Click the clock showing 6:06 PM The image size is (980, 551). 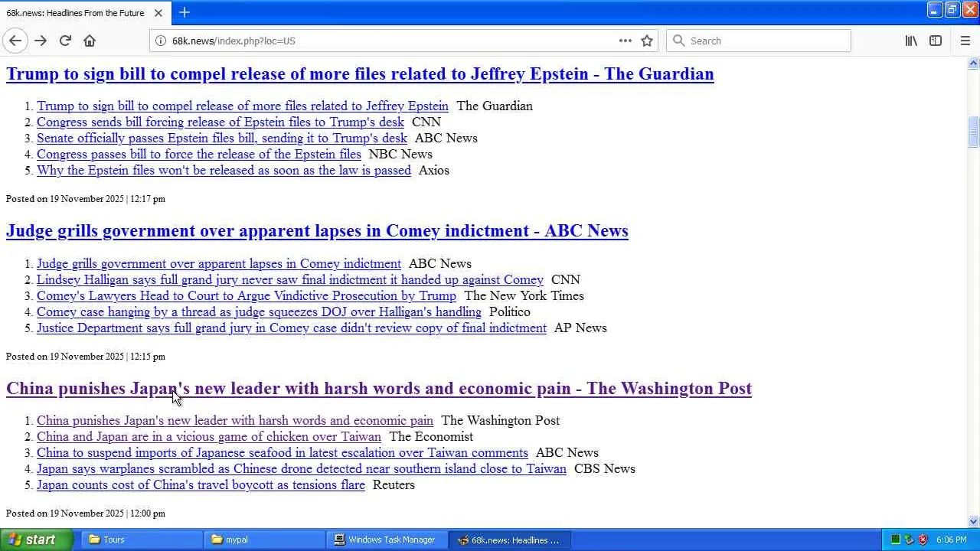(951, 540)
